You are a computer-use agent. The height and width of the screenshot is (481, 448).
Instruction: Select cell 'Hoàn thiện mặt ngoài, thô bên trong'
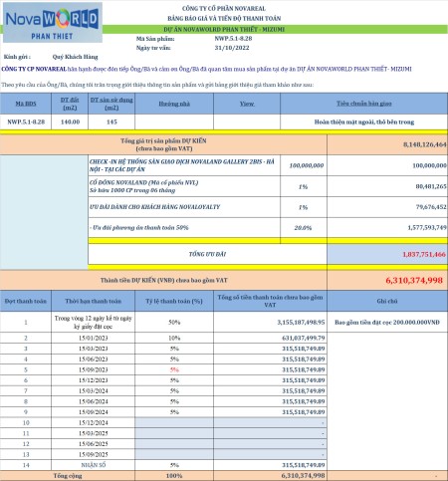pos(364,121)
